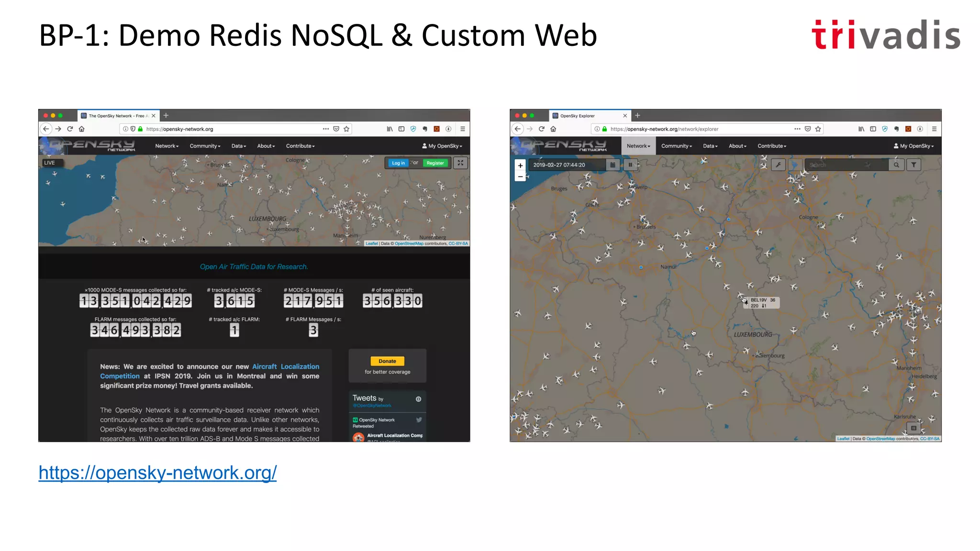The image size is (980, 551).
Task: Open the calendar date picker in Explorer
Action: (612, 165)
